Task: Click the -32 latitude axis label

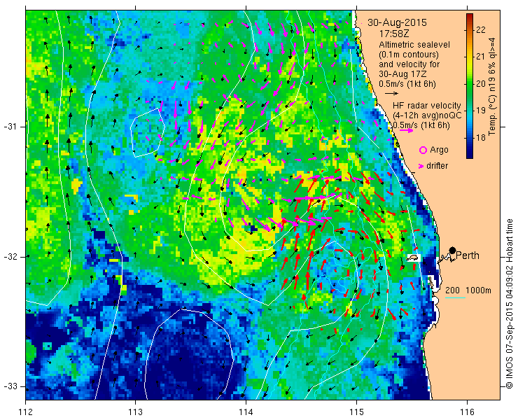Action: click(x=11, y=257)
